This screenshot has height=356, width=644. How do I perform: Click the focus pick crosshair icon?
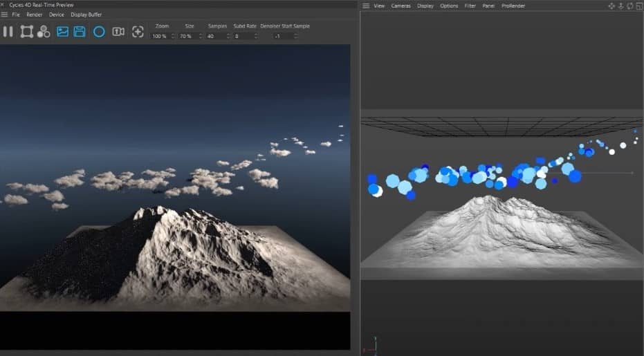point(138,31)
